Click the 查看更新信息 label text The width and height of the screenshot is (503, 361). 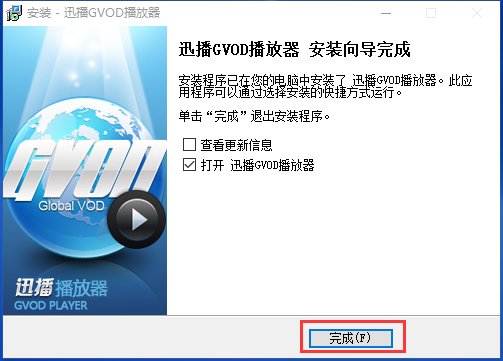[236, 145]
